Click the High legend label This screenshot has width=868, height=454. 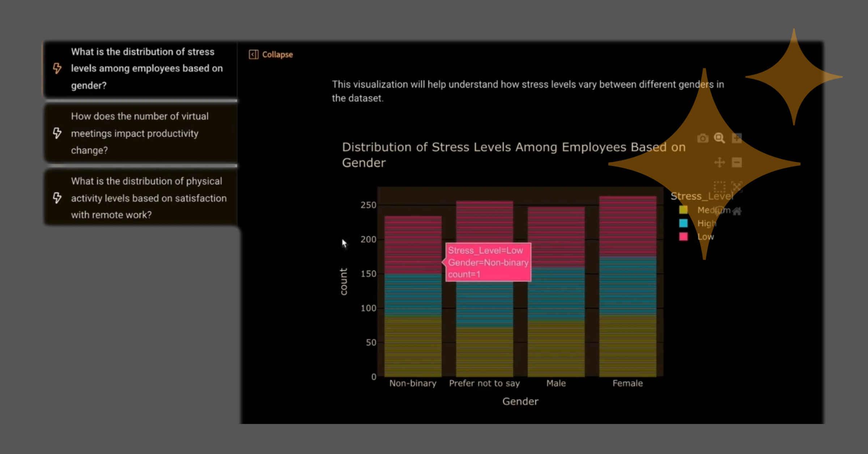[707, 223]
